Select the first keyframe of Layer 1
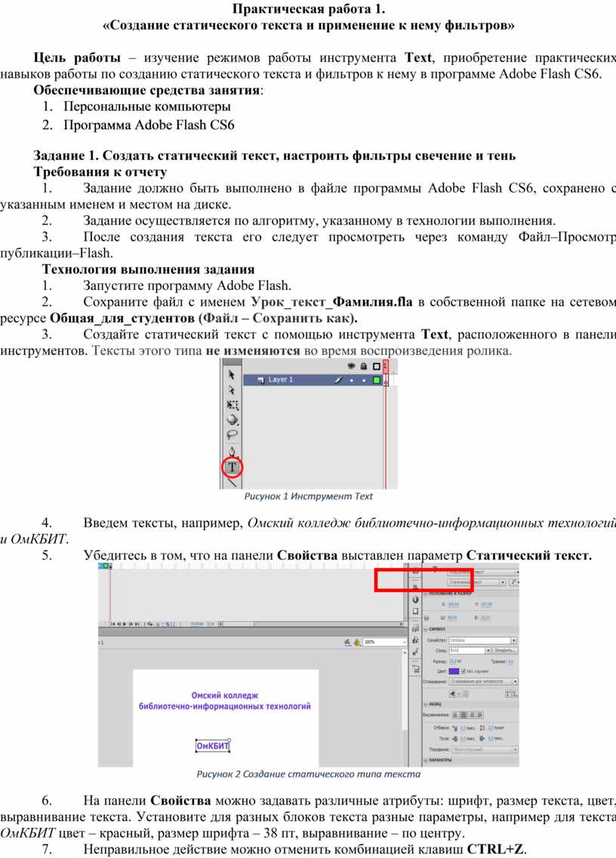Screen dimensions: 616x858 (385, 380)
